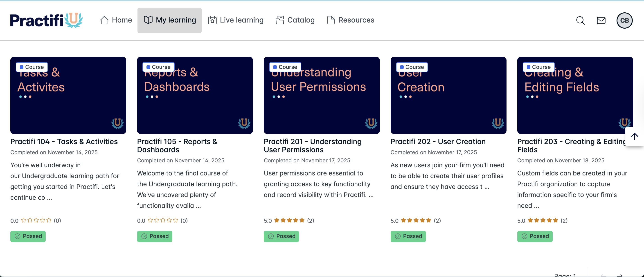Click the 'User permissions are essential' description
644x277 pixels.
319,184
